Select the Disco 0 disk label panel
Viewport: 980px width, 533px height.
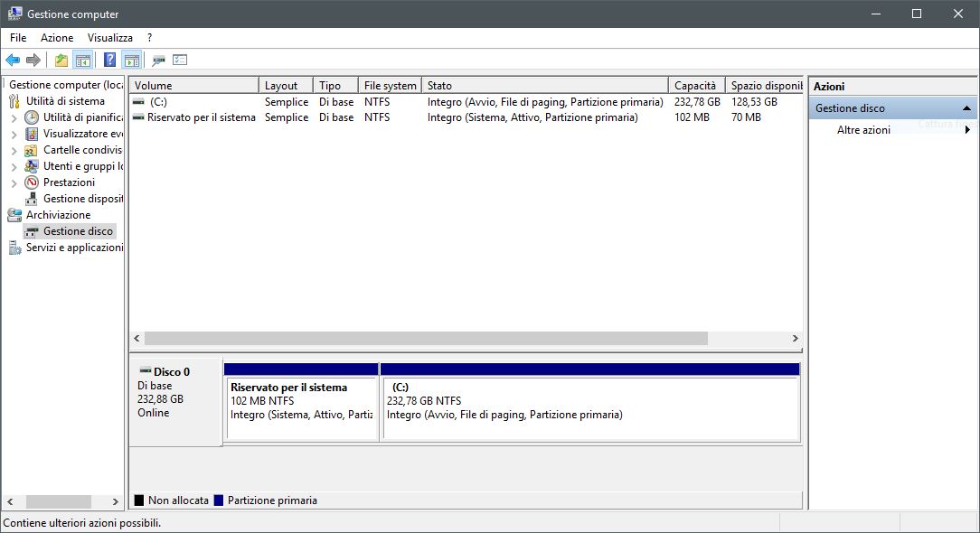coord(175,402)
